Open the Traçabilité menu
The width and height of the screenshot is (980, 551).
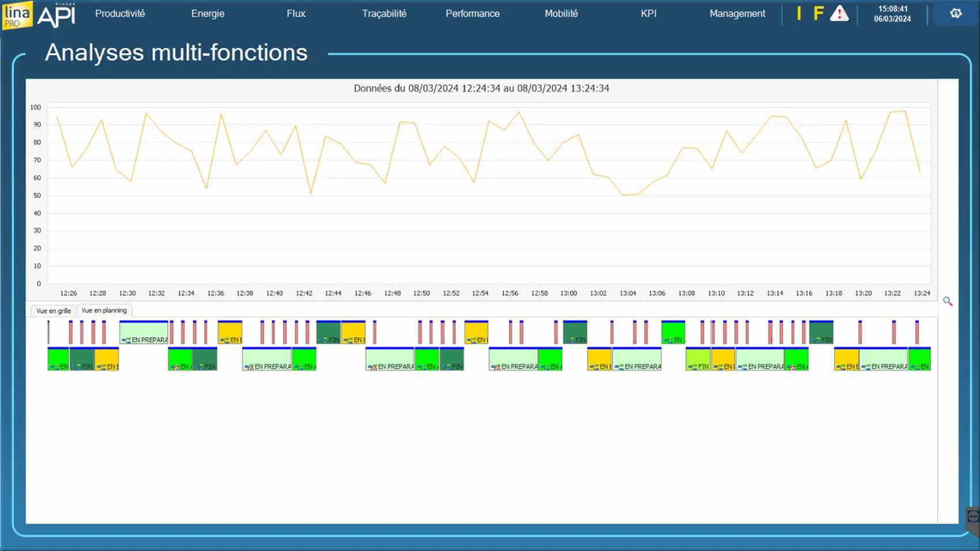384,13
